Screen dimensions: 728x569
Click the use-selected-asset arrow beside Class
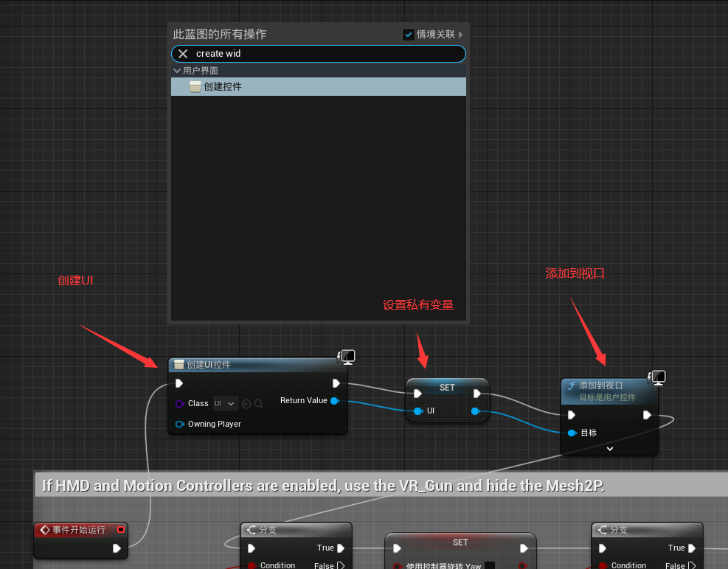[x=246, y=404]
